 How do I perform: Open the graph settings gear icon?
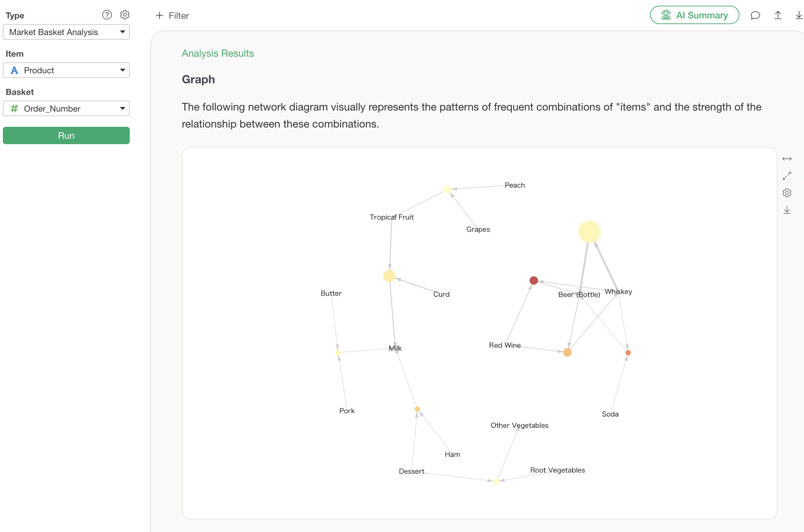[x=787, y=193]
